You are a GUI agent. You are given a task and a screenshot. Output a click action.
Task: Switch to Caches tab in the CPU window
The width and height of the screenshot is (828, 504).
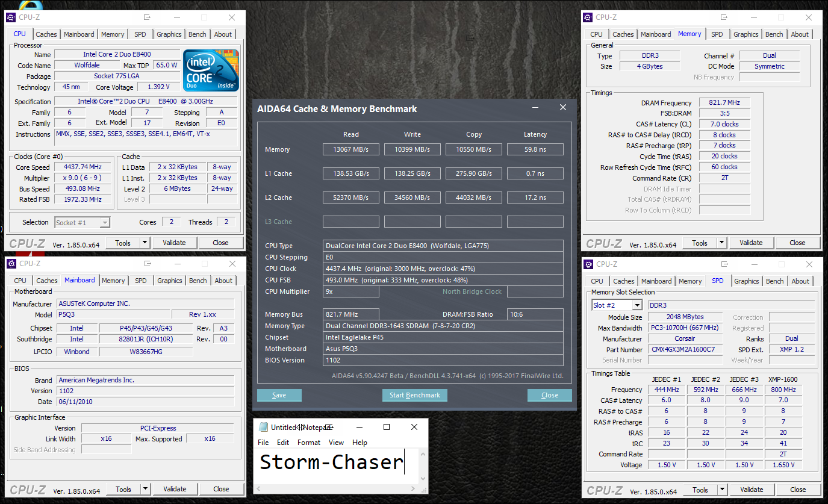(x=46, y=34)
